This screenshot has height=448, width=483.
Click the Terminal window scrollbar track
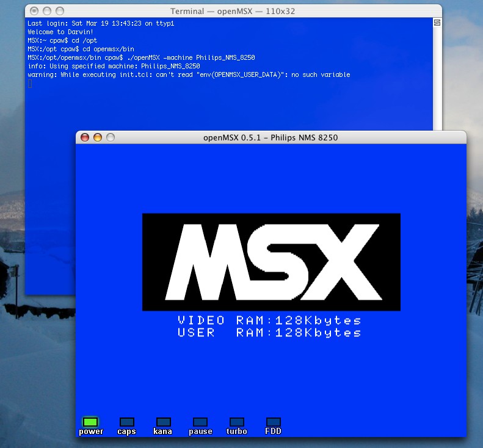pos(437,79)
